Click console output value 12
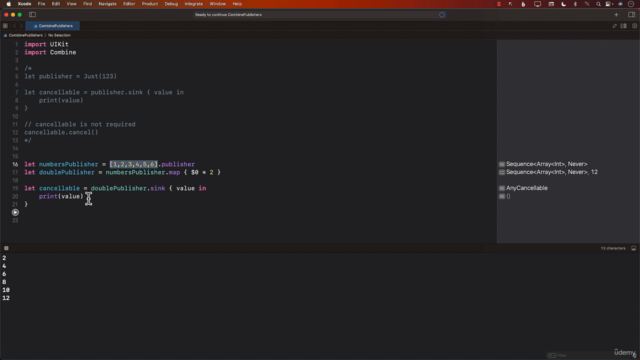 [x=6, y=298]
